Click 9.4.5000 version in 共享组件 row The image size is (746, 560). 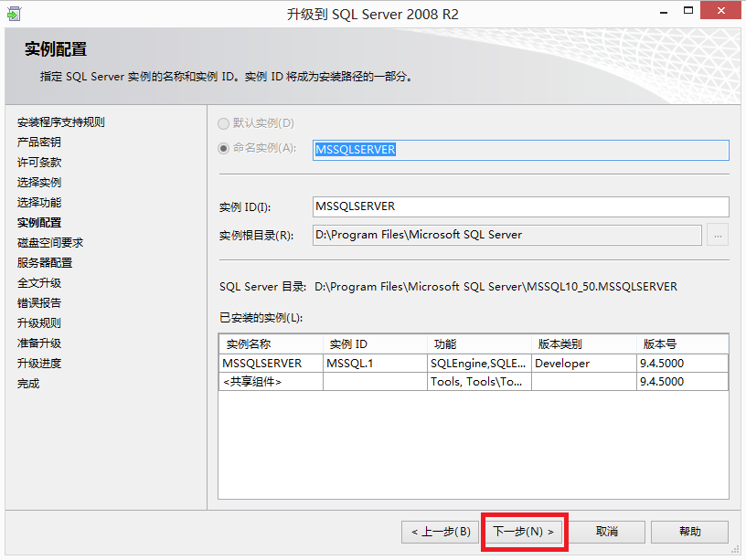682,382
